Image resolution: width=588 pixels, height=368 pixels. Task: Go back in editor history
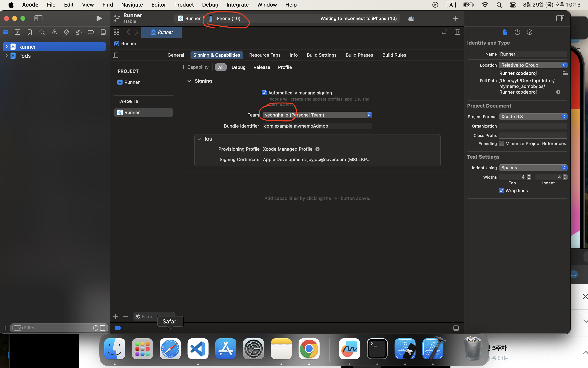128,32
